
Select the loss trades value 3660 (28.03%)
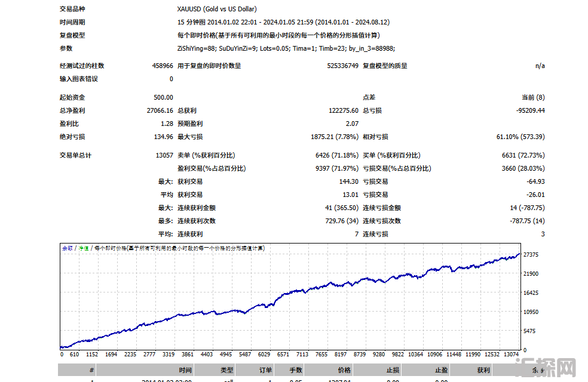click(523, 168)
